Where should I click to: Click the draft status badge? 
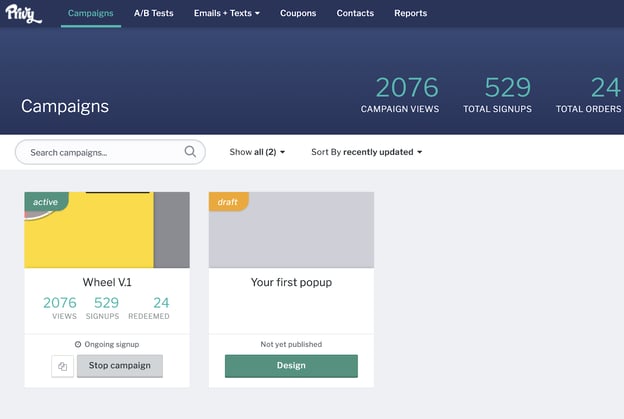point(228,202)
